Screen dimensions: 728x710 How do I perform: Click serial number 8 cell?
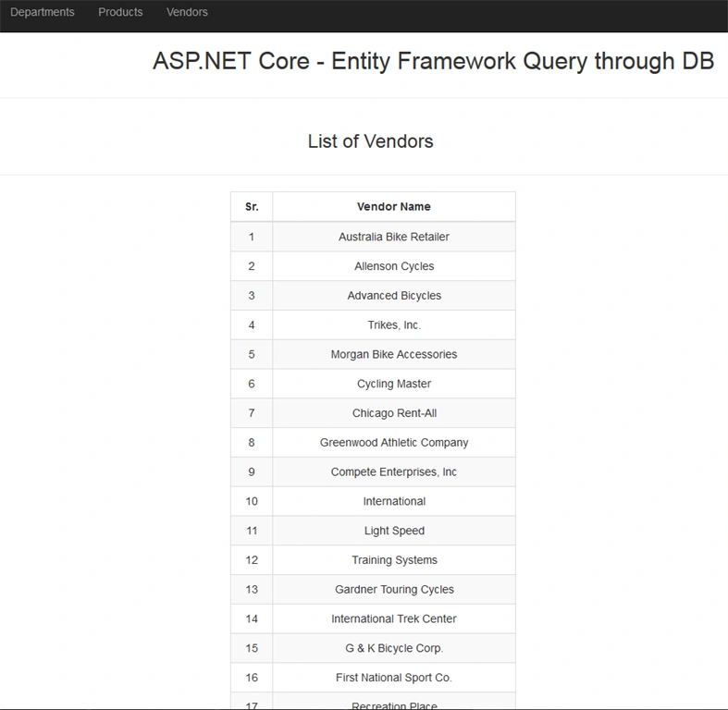click(x=252, y=442)
